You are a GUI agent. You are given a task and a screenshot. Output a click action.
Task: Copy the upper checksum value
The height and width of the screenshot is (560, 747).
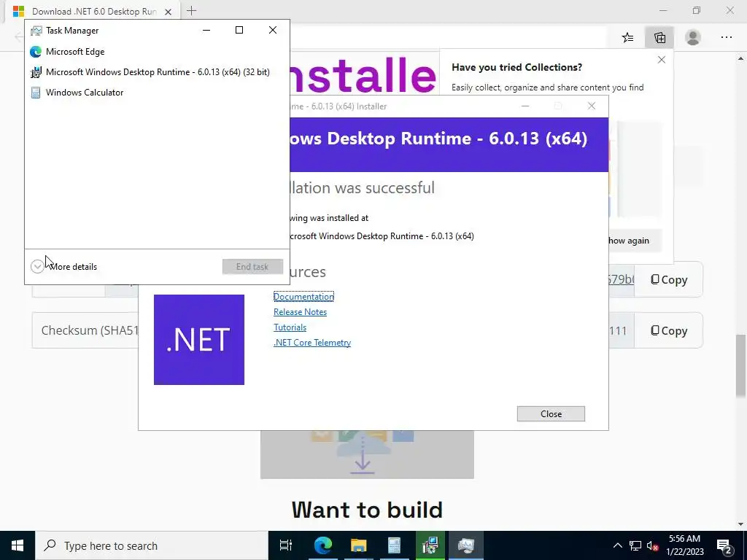[668, 279]
